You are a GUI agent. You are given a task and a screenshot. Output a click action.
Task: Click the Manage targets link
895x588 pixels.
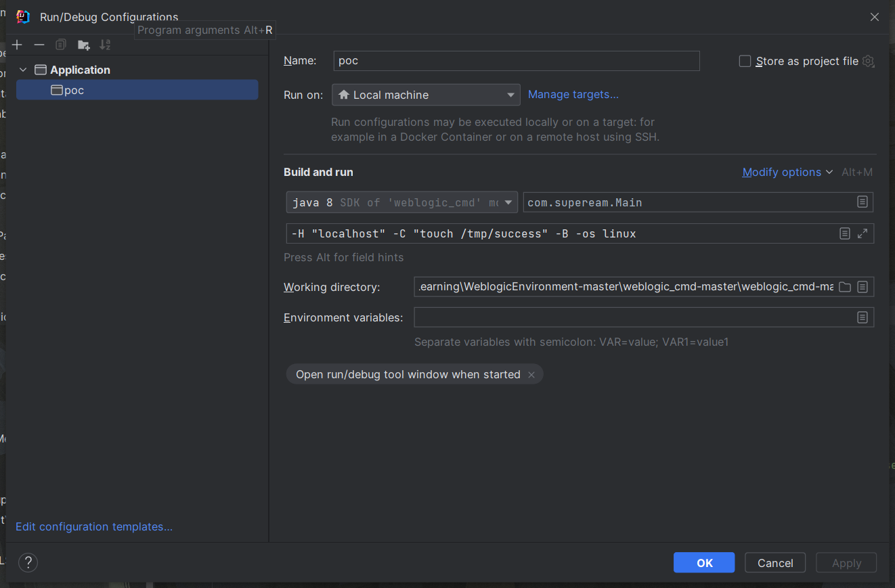(573, 95)
